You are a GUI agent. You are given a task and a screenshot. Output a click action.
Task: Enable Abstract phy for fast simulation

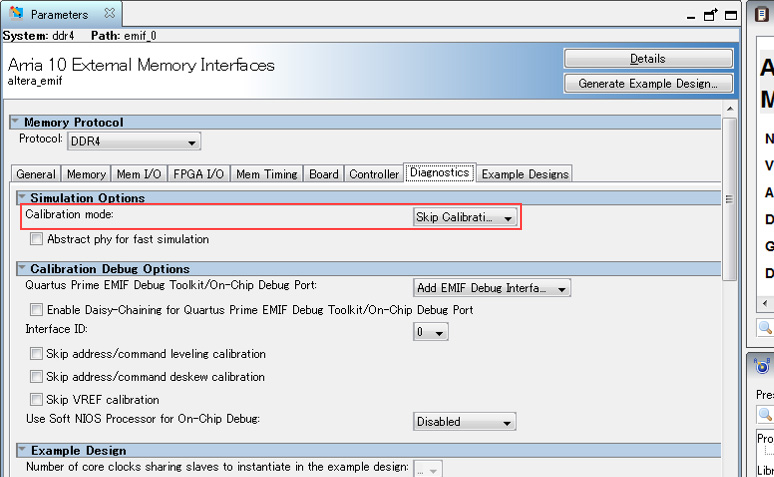pos(36,240)
